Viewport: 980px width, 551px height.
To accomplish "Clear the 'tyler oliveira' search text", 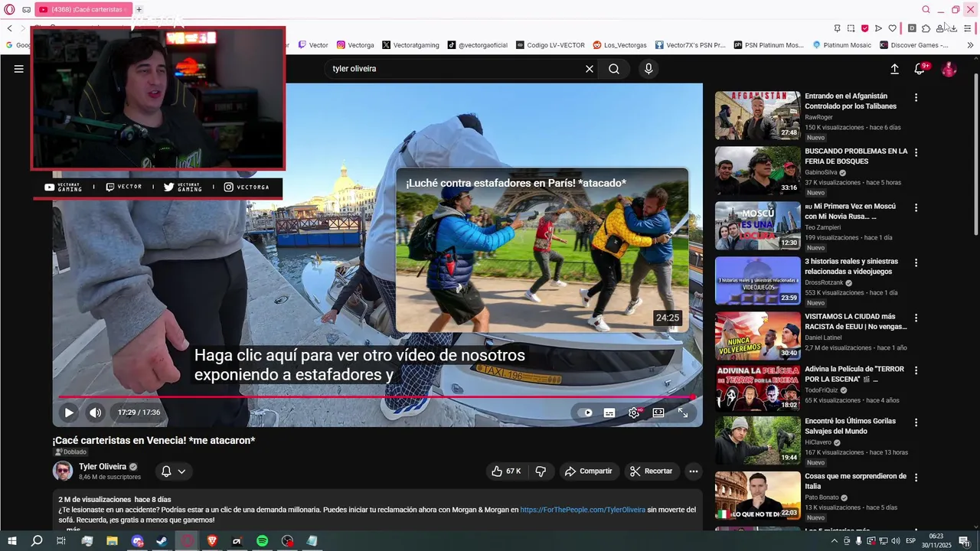I will coord(590,69).
